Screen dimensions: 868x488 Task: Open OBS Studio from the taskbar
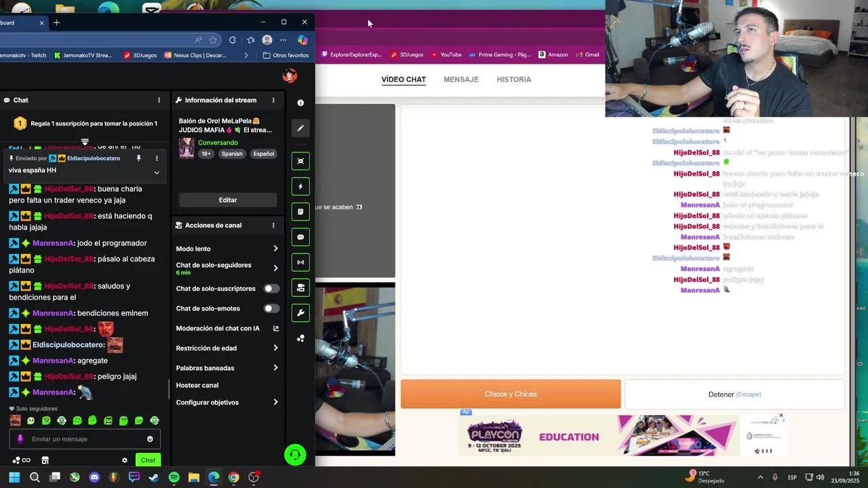(x=254, y=477)
